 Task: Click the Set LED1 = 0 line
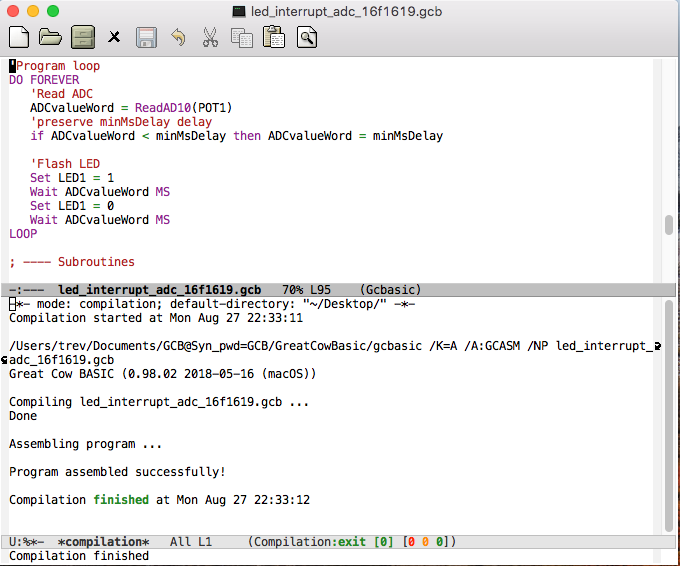72,206
